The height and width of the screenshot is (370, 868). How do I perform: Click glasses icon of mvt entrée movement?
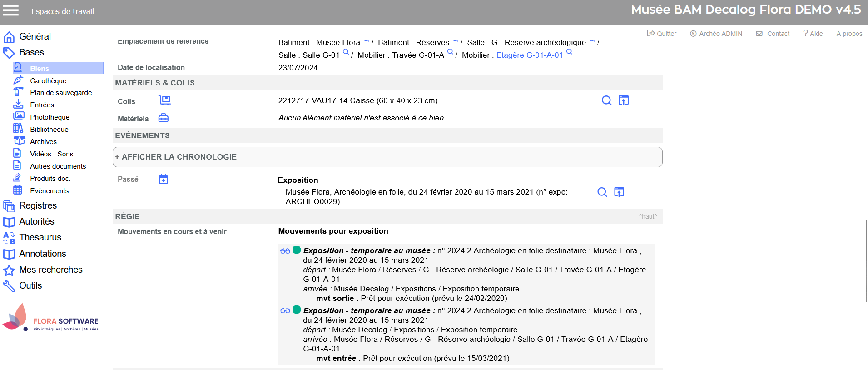pyautogui.click(x=285, y=311)
